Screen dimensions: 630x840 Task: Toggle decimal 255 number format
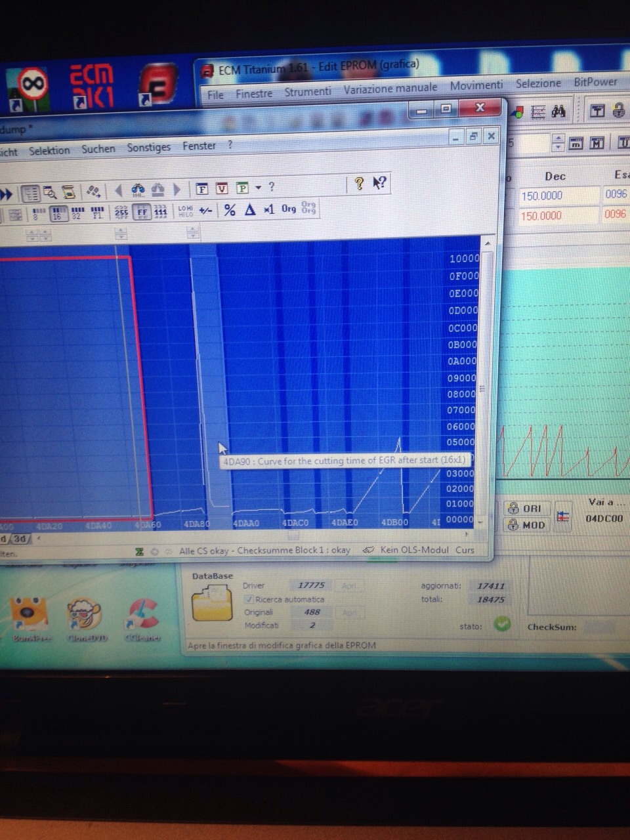coord(121,212)
